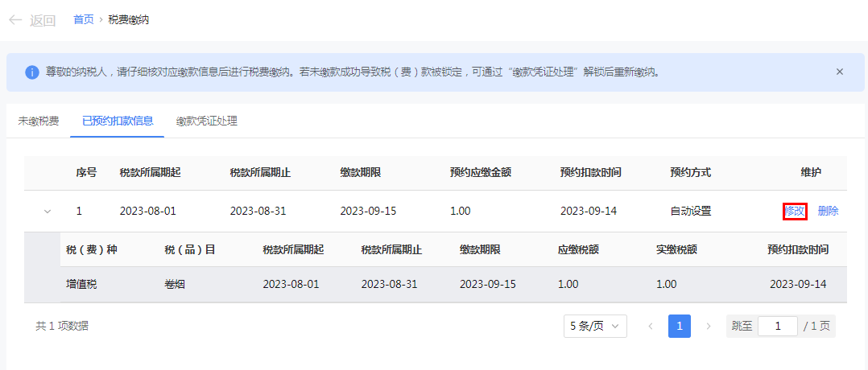The image size is (868, 370).
Task: Click 删除 to remove the scheduled payment
Action: (828, 212)
